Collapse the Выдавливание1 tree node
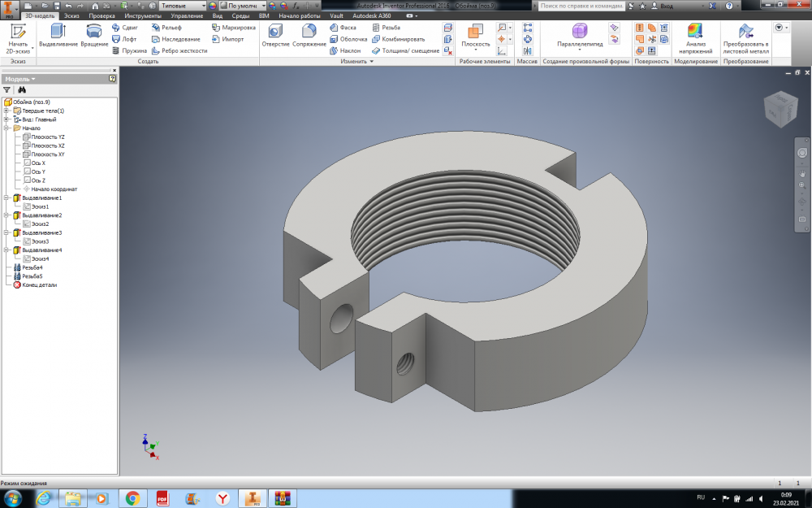 point(6,198)
